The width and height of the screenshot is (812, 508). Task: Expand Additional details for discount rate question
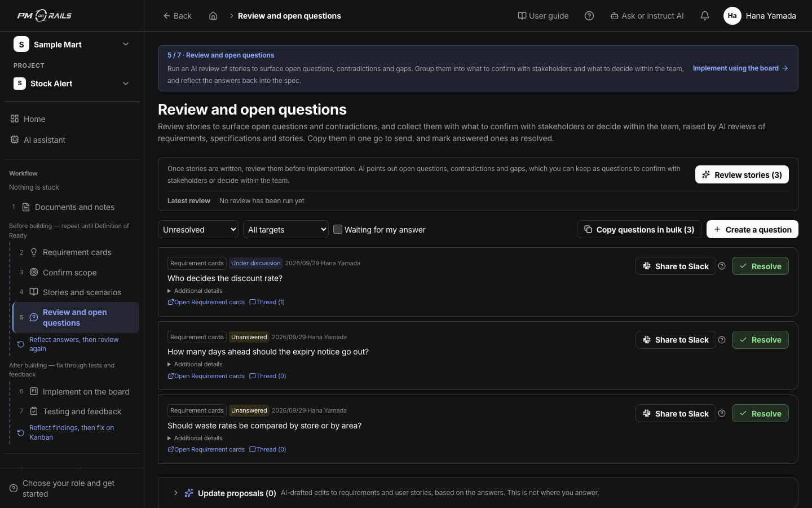(x=195, y=291)
